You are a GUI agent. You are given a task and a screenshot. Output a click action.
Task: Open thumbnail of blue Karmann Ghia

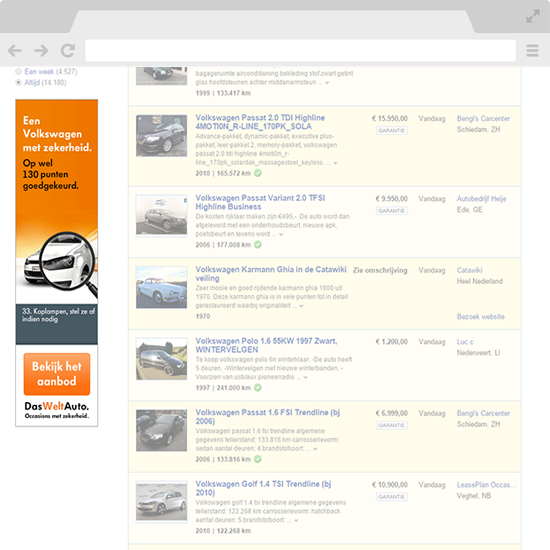coord(161,287)
